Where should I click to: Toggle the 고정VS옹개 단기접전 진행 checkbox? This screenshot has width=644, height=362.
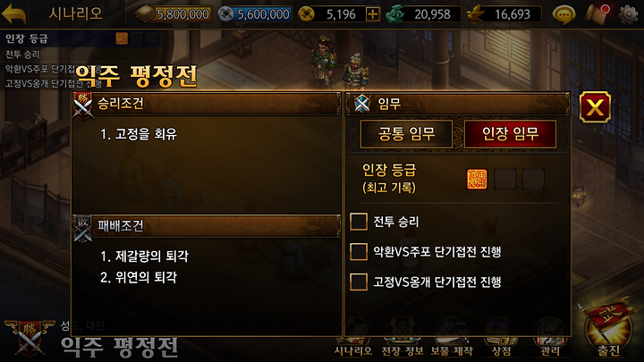359,282
